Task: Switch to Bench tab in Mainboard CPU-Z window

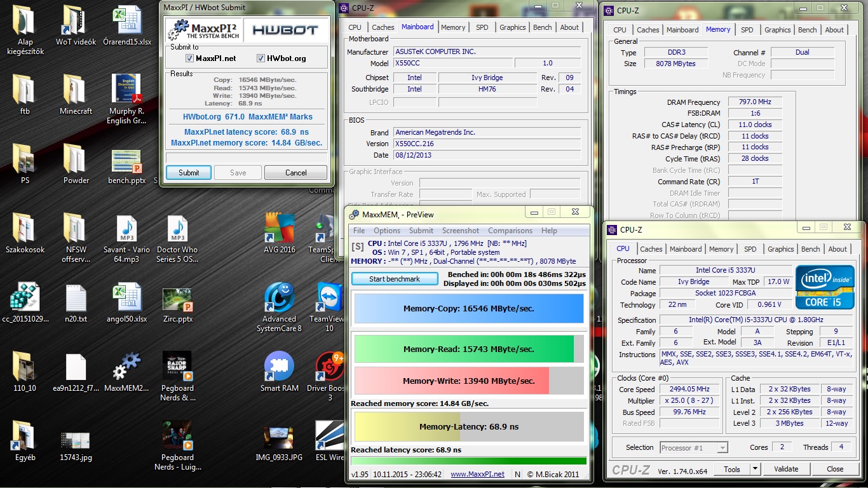Action: coord(543,27)
